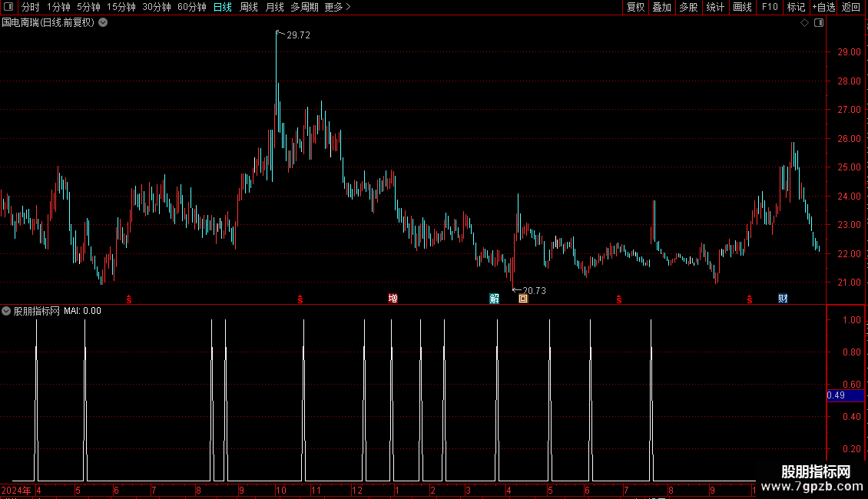Image resolution: width=868 pixels, height=499 pixels.
Task: Select the 30分钟 period
Action: (157, 7)
